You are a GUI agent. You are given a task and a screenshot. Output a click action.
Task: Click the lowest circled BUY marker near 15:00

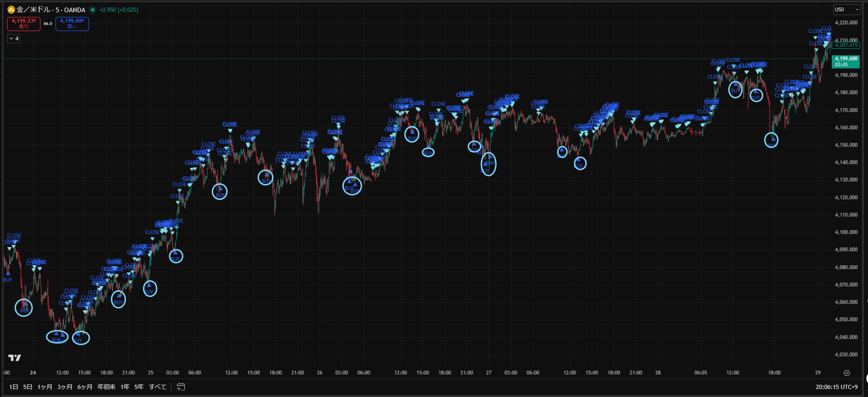click(80, 338)
